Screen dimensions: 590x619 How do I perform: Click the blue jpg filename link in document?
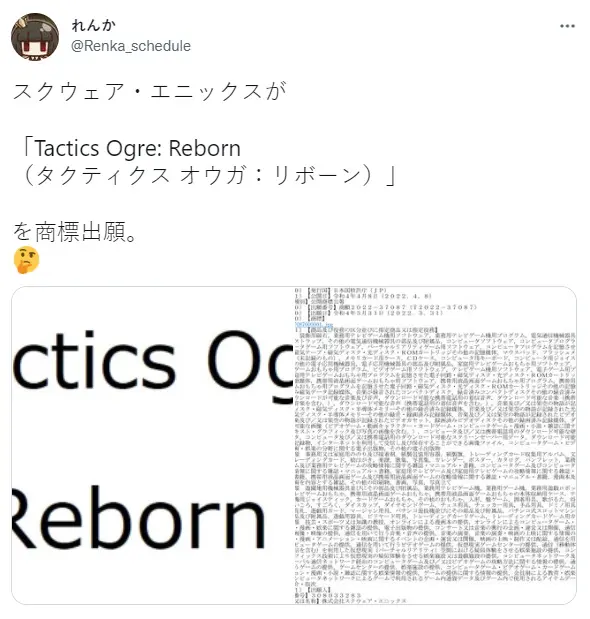(x=314, y=325)
